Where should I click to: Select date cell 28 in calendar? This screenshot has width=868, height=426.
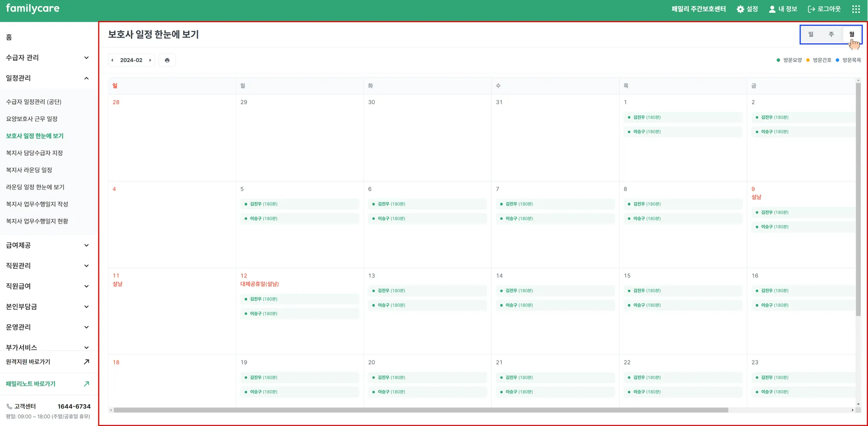pos(172,138)
